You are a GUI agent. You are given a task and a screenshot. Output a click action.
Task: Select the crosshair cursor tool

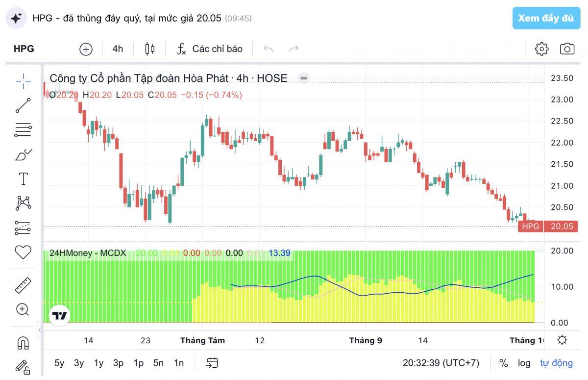tap(23, 81)
